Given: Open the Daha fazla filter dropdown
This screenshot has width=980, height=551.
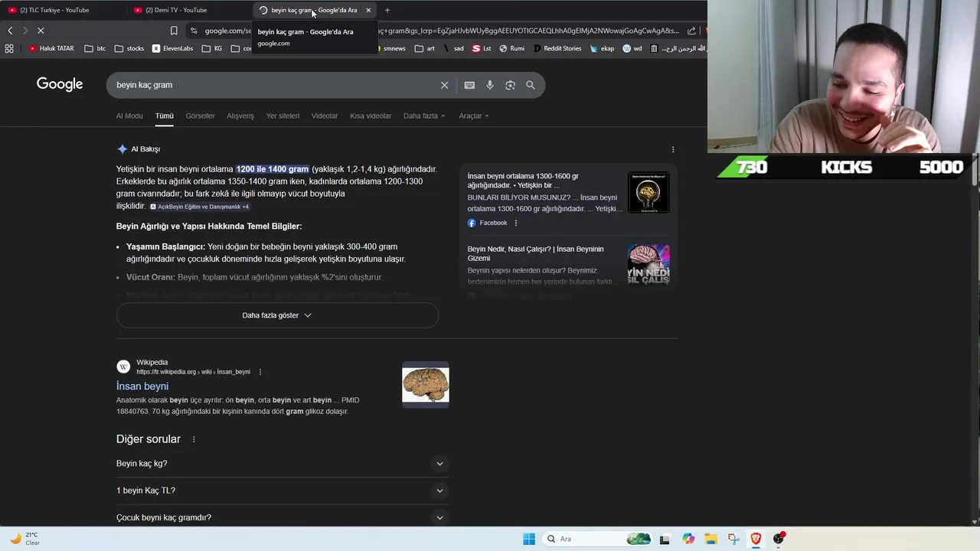Looking at the screenshot, I should [424, 116].
